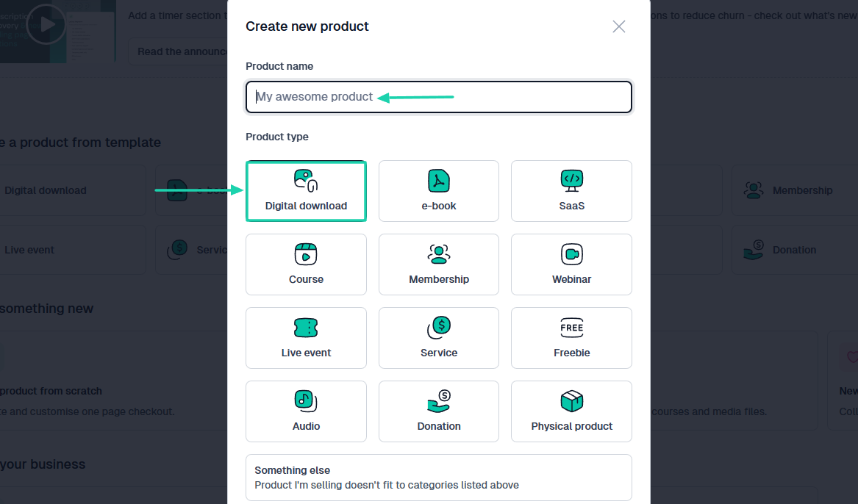Click the background Donation template icon
858x504 pixels.
click(x=754, y=250)
